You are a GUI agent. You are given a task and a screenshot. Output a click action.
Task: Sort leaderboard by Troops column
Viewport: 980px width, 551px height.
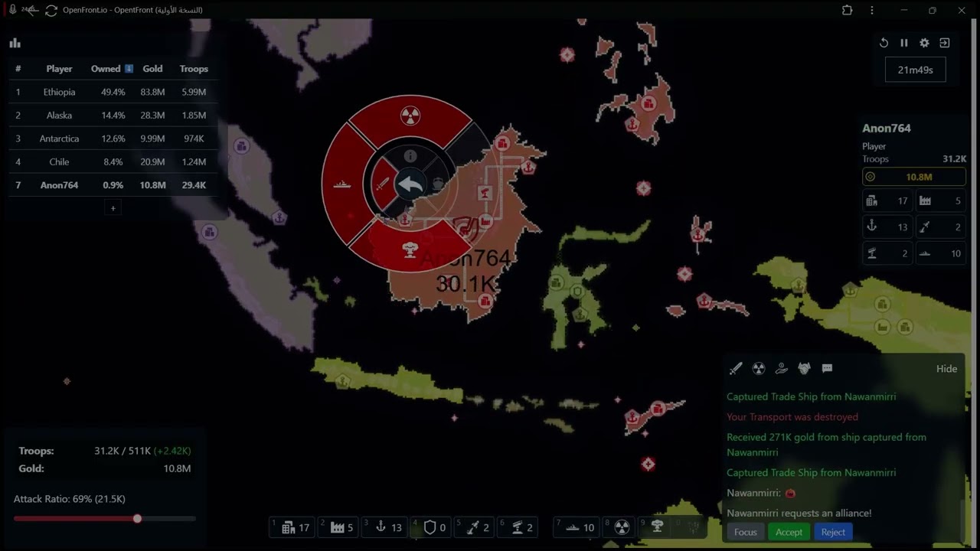(x=194, y=69)
